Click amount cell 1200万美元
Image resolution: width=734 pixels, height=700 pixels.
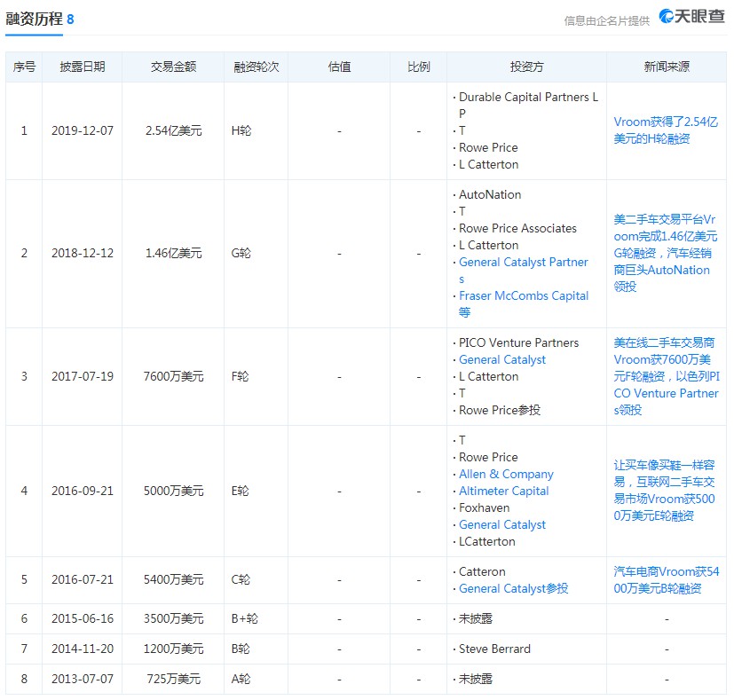coord(173,649)
